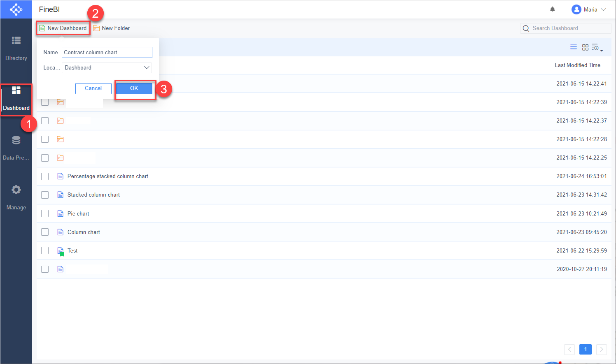Click the file icon dated 2020-10-27

[x=60, y=269]
